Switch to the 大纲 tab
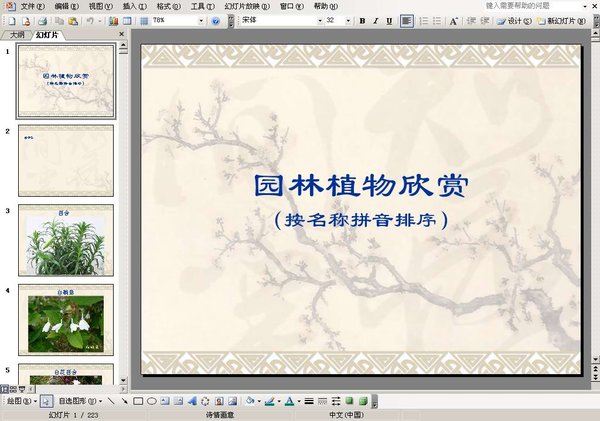The height and width of the screenshot is (421, 600). 17,34
